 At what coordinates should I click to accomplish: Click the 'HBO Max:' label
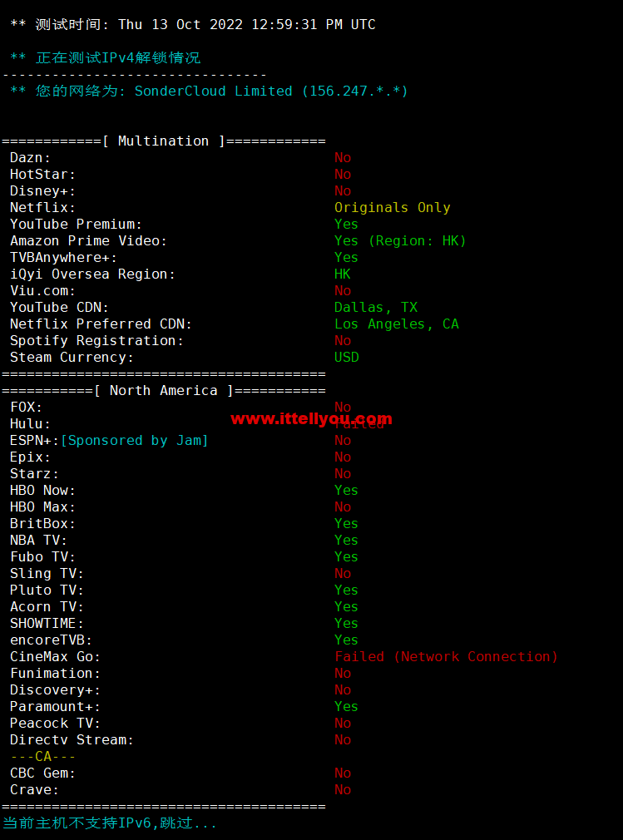point(43,506)
